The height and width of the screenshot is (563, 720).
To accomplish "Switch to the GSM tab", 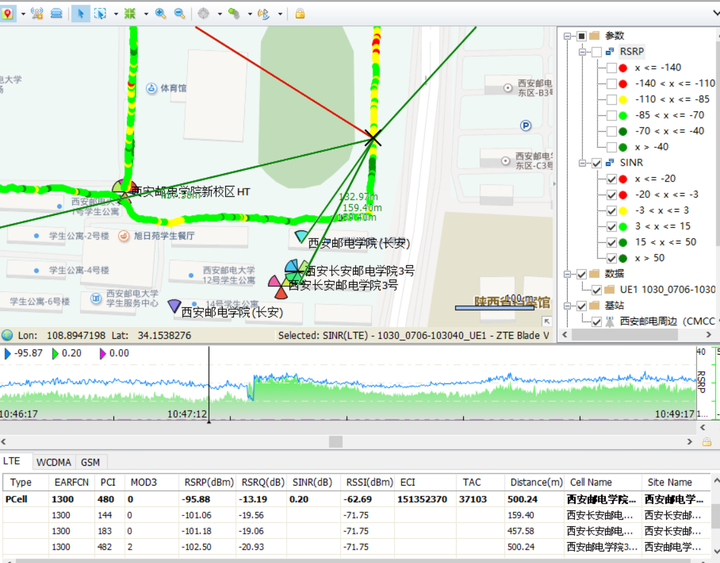I will (90, 462).
